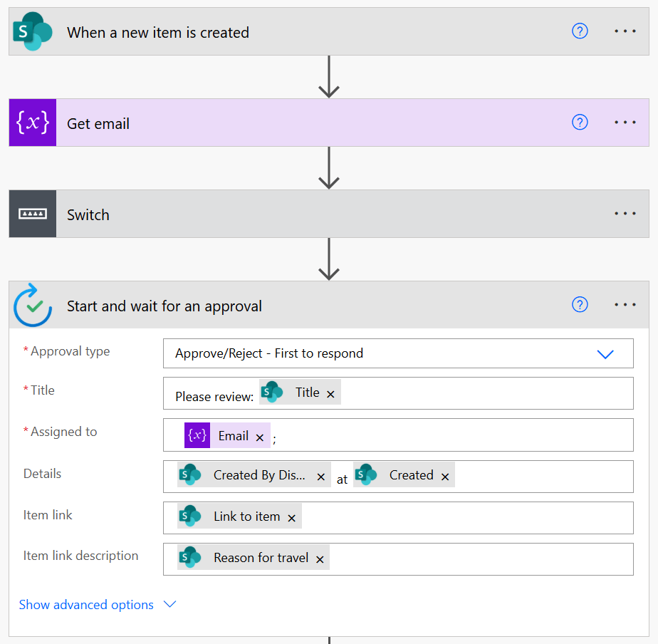This screenshot has width=658, height=644.
Task: Open the Approval type dropdown
Action: tap(605, 354)
